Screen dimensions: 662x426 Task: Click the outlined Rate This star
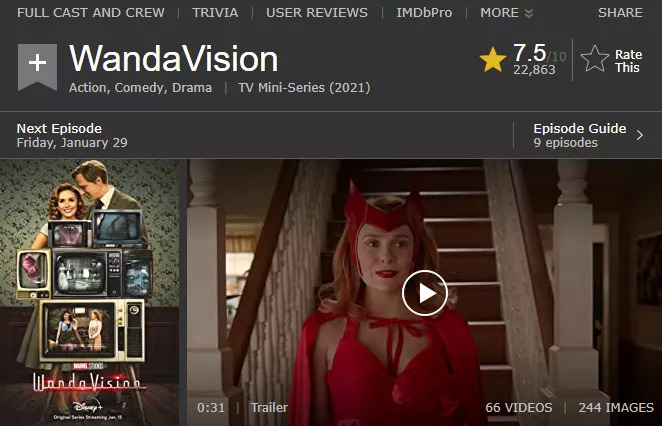click(594, 59)
